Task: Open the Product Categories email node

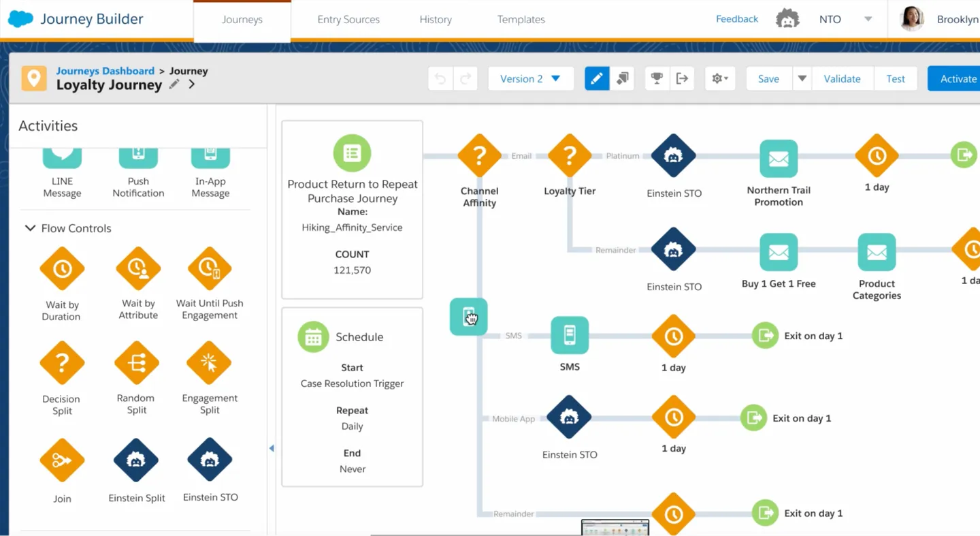Action: 877,252
